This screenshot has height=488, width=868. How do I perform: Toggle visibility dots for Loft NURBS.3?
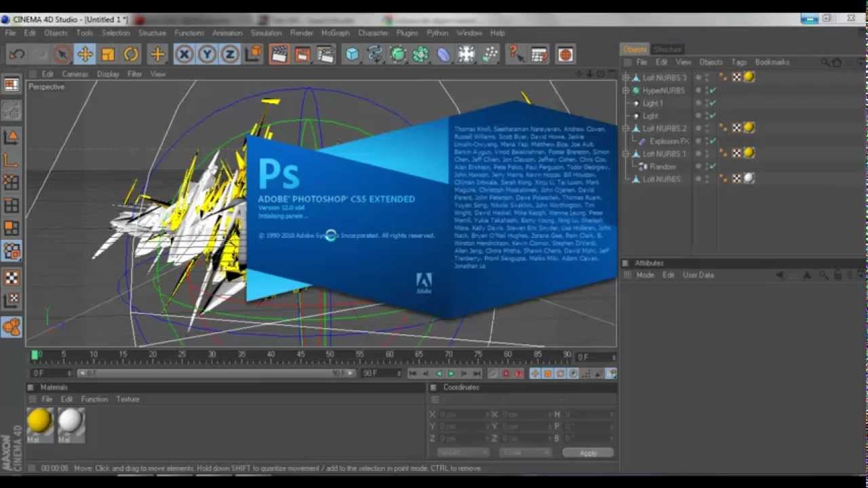[x=707, y=78]
